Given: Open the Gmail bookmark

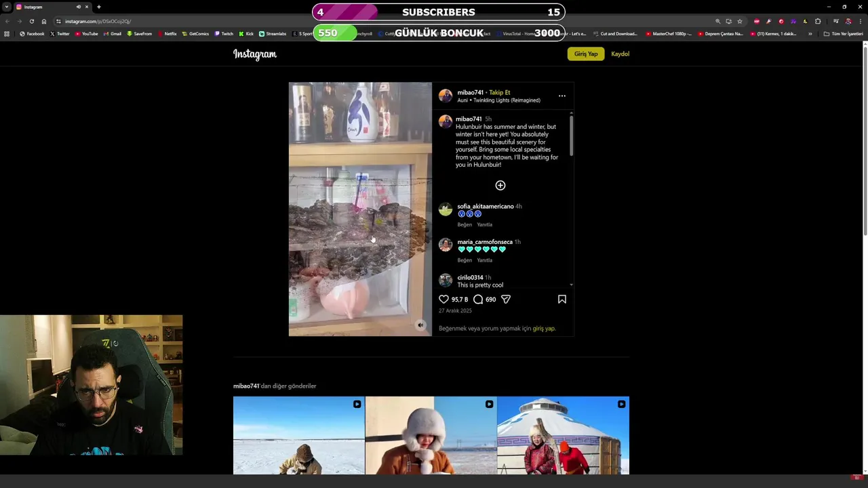Looking at the screenshot, I should pyautogui.click(x=113, y=33).
